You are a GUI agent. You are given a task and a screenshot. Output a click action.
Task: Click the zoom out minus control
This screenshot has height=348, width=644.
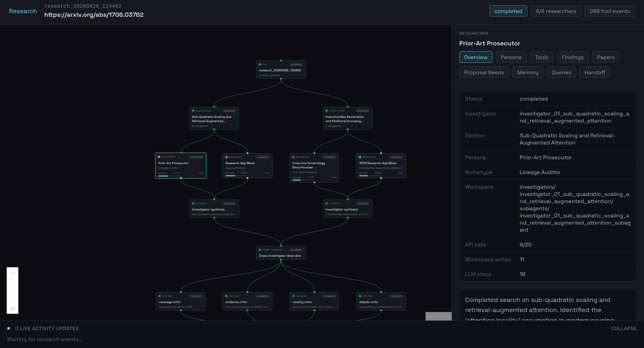[13, 284]
